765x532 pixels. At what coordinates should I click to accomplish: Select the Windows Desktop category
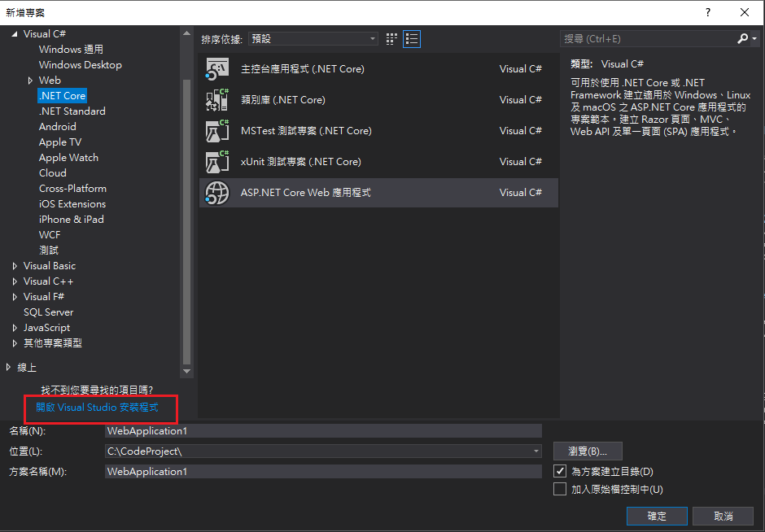point(80,65)
